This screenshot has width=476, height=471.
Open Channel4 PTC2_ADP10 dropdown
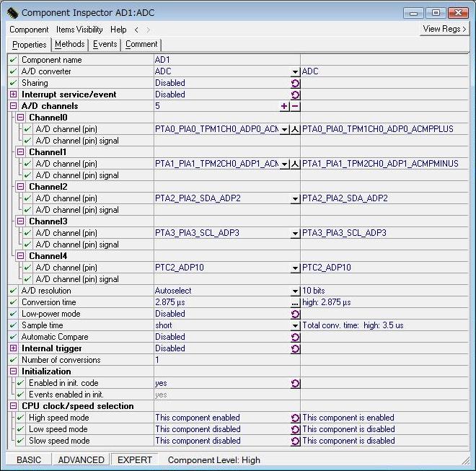tap(295, 268)
